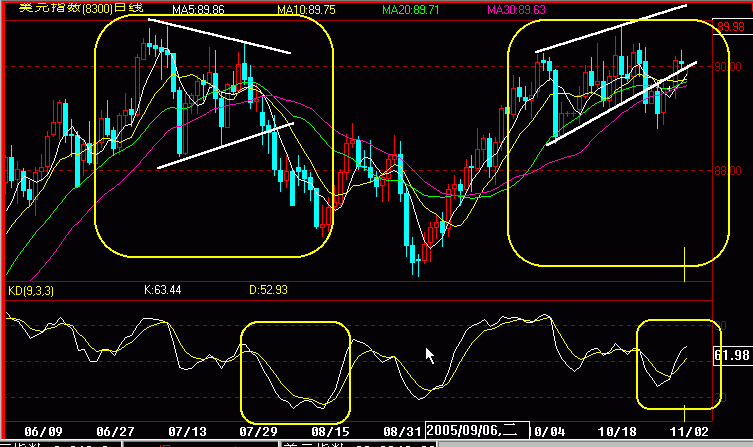Screen dimensions: 753x447
Task: Click the 61.98 KD cursor value box
Action: click(731, 355)
